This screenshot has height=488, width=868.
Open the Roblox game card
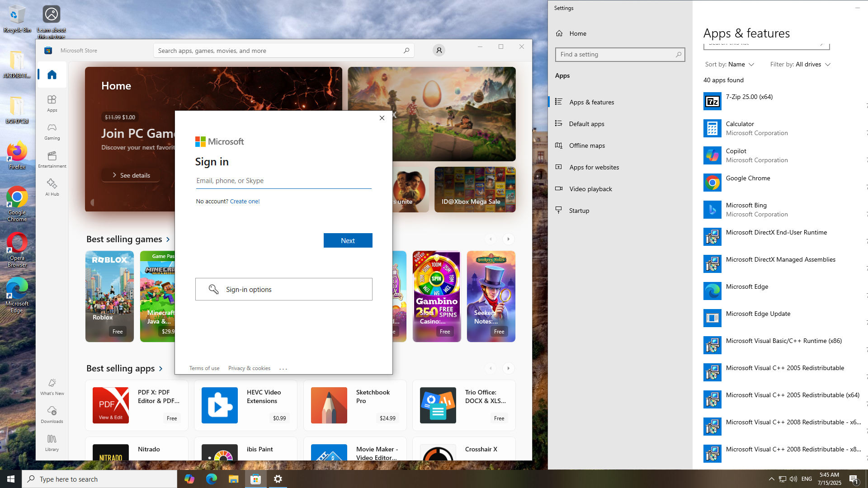109,296
